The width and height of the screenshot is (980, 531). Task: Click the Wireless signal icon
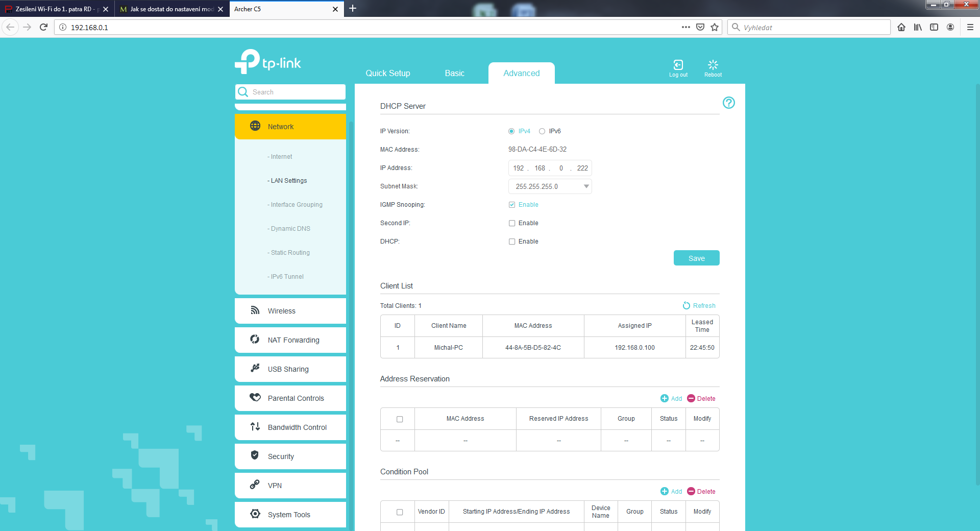255,310
